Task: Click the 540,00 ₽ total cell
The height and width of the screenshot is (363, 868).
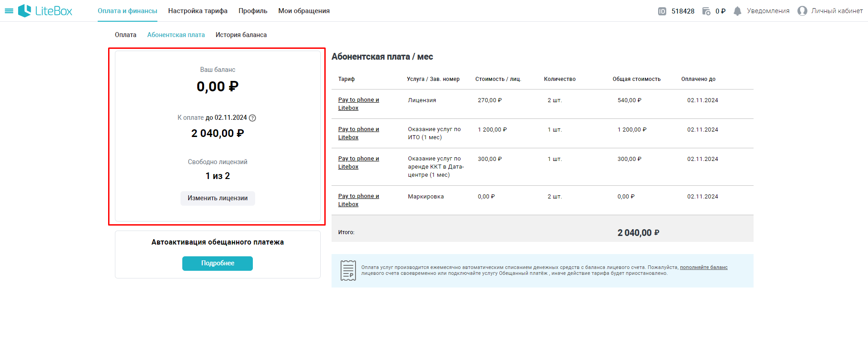Action: tap(630, 100)
